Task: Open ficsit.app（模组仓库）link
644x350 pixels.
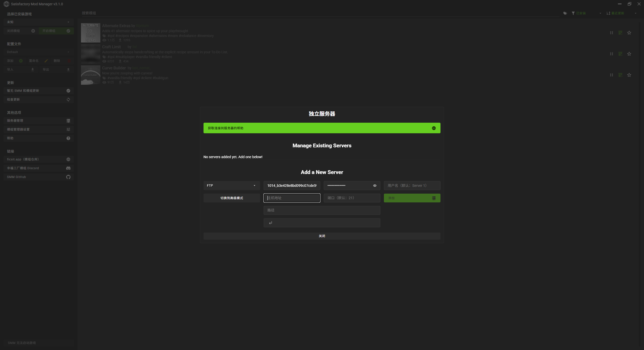Action: 38,159
